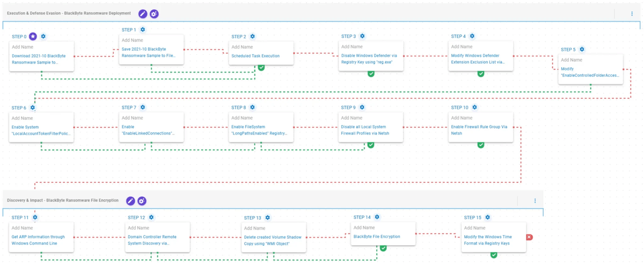Click the green shield check under Modify Windows Defender Extension step
The height and width of the screenshot is (264, 644).
481,74
